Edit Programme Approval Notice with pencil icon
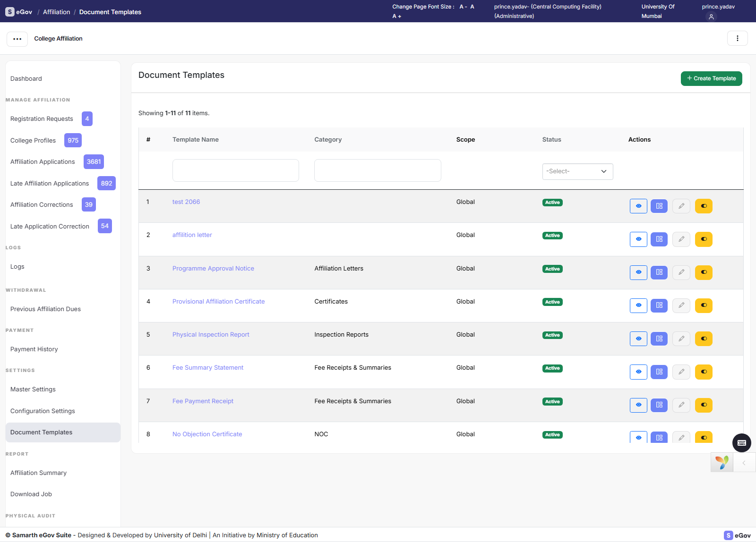The height and width of the screenshot is (542, 756). click(681, 272)
